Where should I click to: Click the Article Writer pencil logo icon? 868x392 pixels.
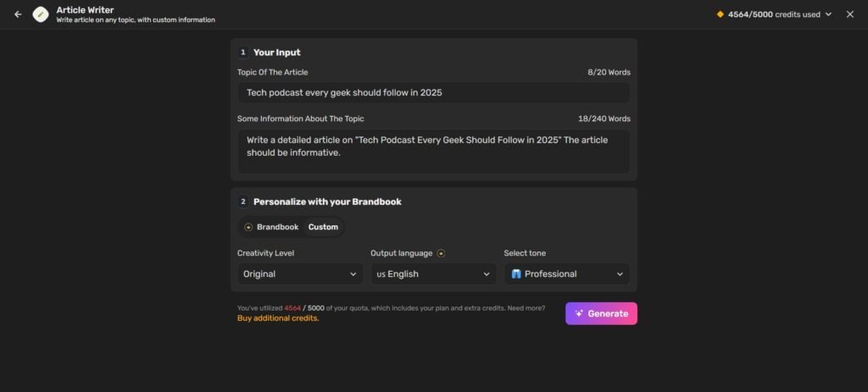pyautogui.click(x=41, y=14)
